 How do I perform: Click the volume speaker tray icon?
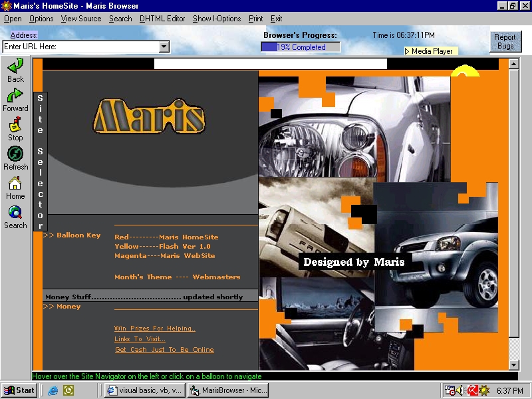(x=460, y=390)
